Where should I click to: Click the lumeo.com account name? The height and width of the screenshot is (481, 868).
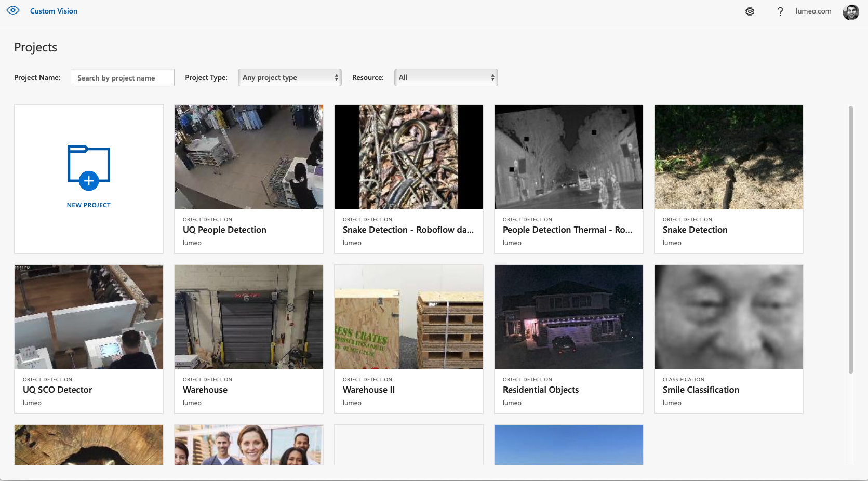click(813, 11)
